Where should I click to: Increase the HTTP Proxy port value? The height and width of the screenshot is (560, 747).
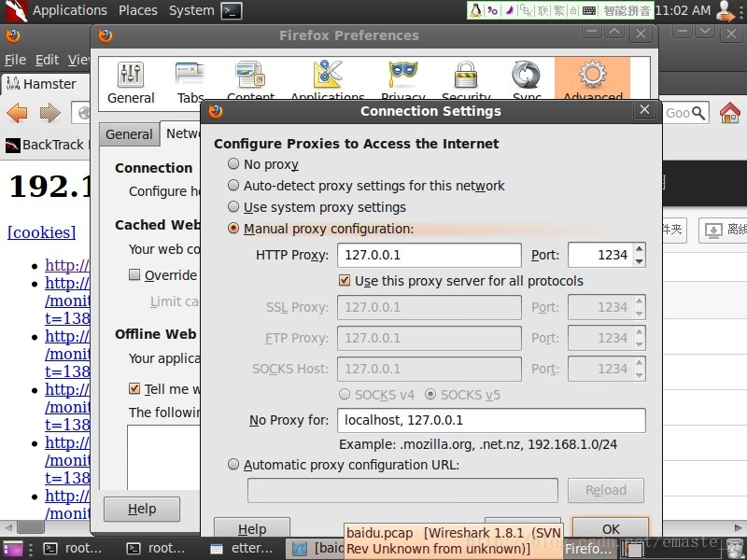pyautogui.click(x=640, y=248)
